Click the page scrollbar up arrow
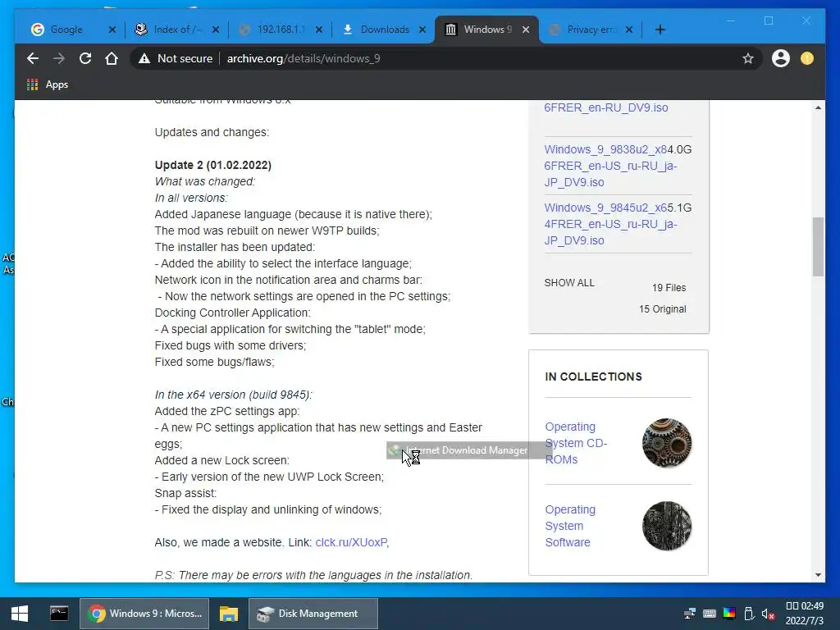This screenshot has height=630, width=840. point(818,107)
